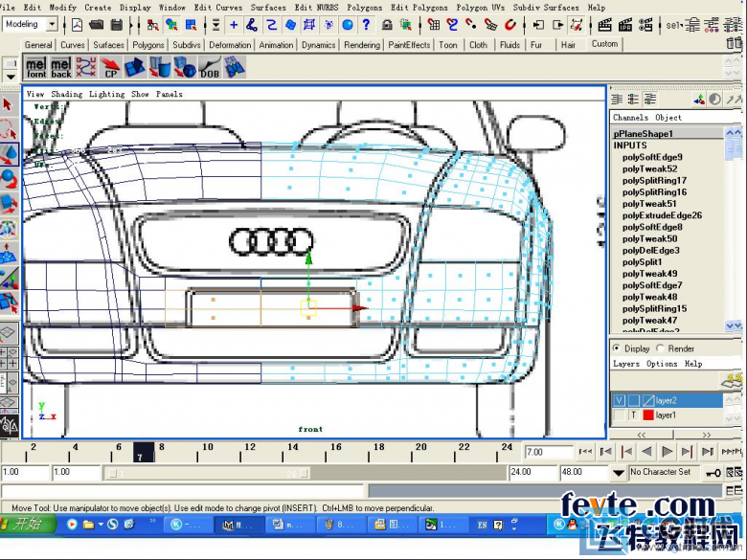Screen dimensions: 747x560
Task: Switch to the Custom shelf tab
Action: pos(604,44)
